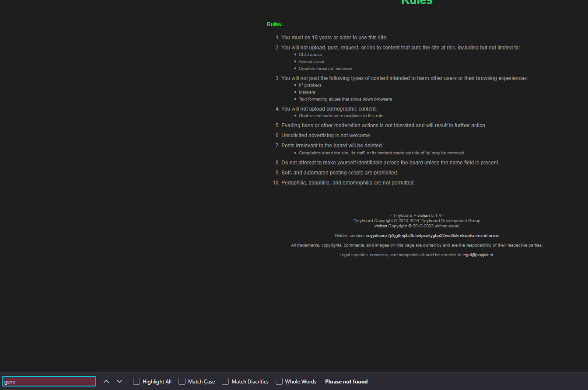Image resolution: width=588 pixels, height=390 pixels.
Task: Click rule 4 about pornographic content
Action: point(329,109)
